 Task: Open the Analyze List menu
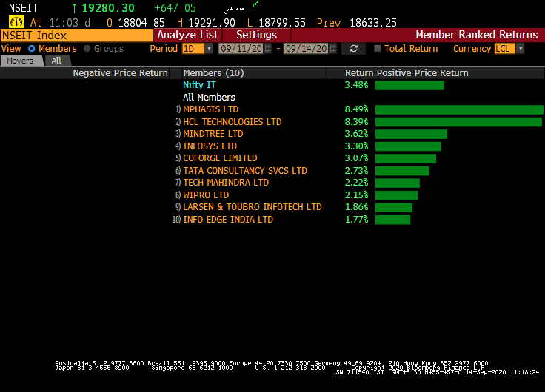pos(187,35)
